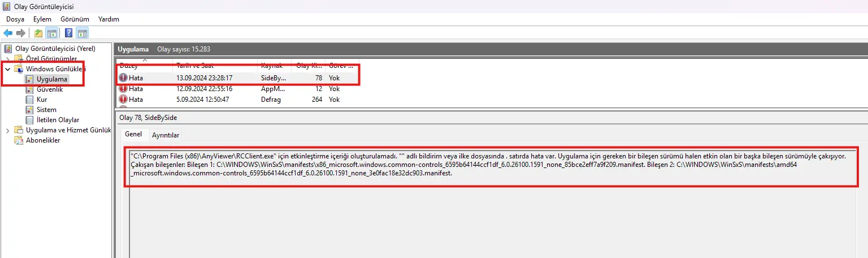The height and width of the screenshot is (258, 868).
Task: Click the Güvenlik log icon
Action: pyautogui.click(x=30, y=89)
